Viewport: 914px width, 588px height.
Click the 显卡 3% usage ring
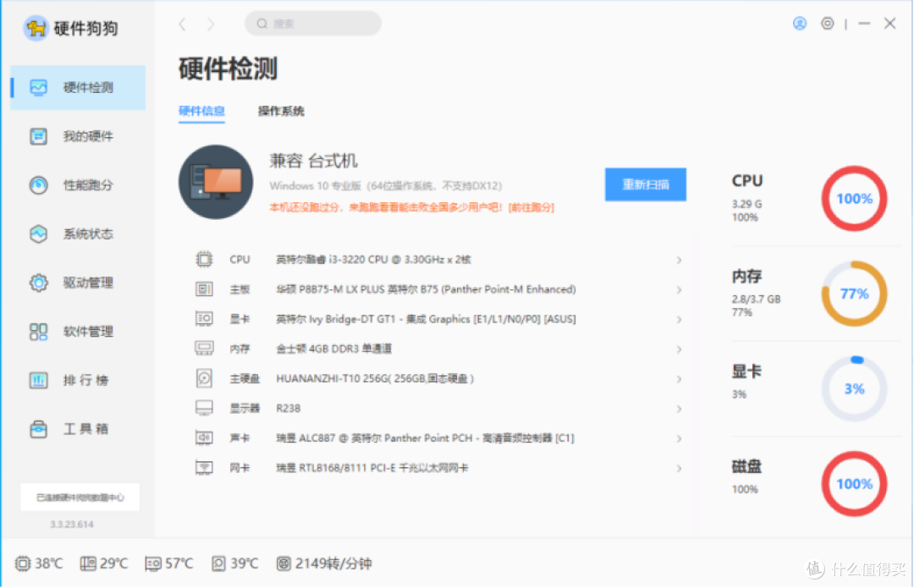(854, 388)
